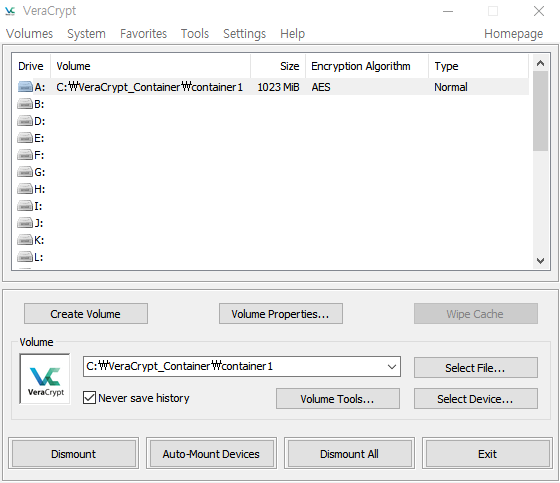Viewport: 560px width, 483px height.
Task: Click the Select File button
Action: (x=476, y=368)
